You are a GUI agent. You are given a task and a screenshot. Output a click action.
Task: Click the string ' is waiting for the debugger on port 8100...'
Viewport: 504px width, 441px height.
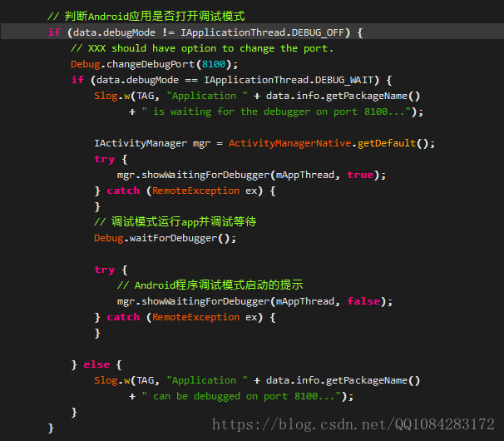276,111
